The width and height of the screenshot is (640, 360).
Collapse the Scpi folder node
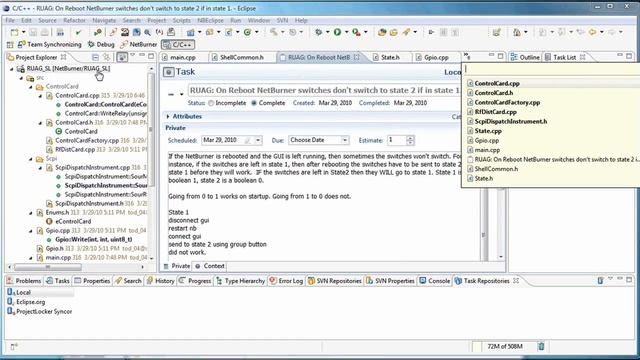point(31,159)
